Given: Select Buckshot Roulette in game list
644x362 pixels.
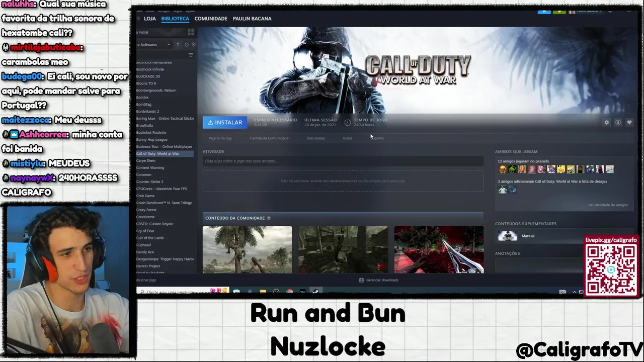Looking at the screenshot, I should coord(151,133).
